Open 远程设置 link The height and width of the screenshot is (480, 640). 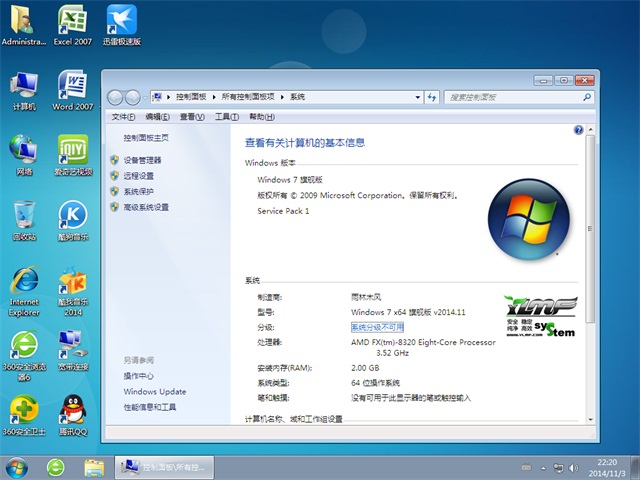pos(139,176)
